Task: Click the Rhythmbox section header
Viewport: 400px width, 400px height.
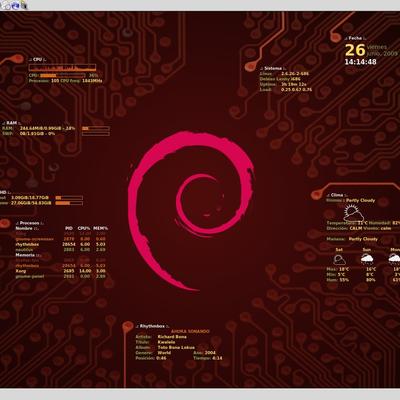Action: click(x=152, y=326)
